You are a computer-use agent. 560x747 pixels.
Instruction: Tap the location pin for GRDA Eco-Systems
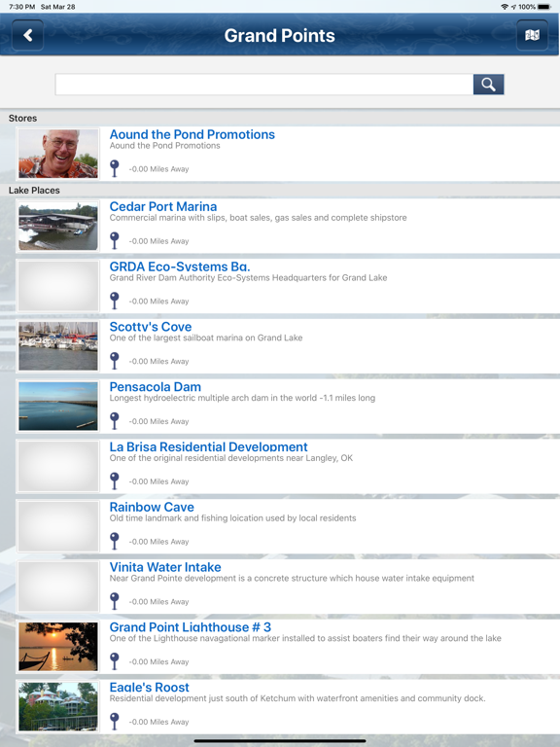115,301
